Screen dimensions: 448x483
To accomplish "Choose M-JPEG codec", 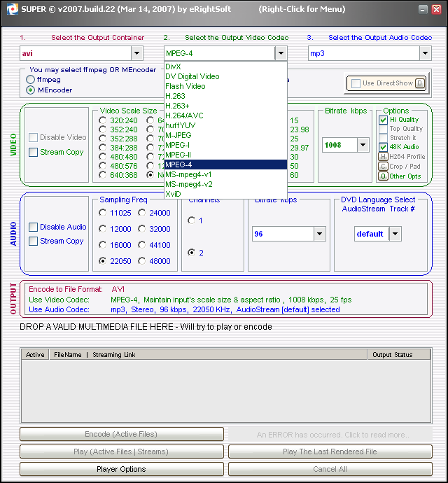I will click(225, 135).
